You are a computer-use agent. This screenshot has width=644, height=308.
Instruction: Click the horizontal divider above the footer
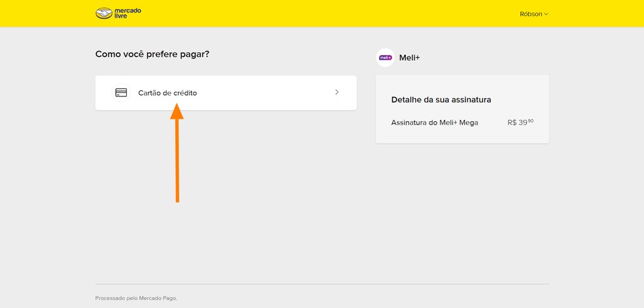point(322,284)
